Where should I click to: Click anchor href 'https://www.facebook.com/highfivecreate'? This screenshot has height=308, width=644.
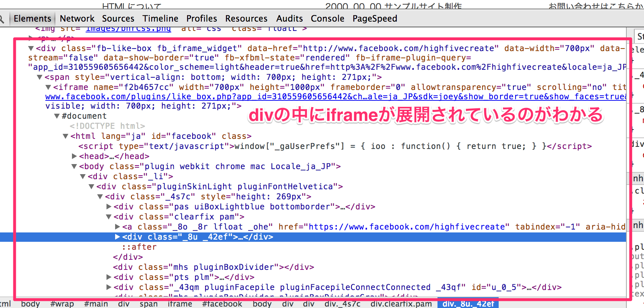point(407,227)
